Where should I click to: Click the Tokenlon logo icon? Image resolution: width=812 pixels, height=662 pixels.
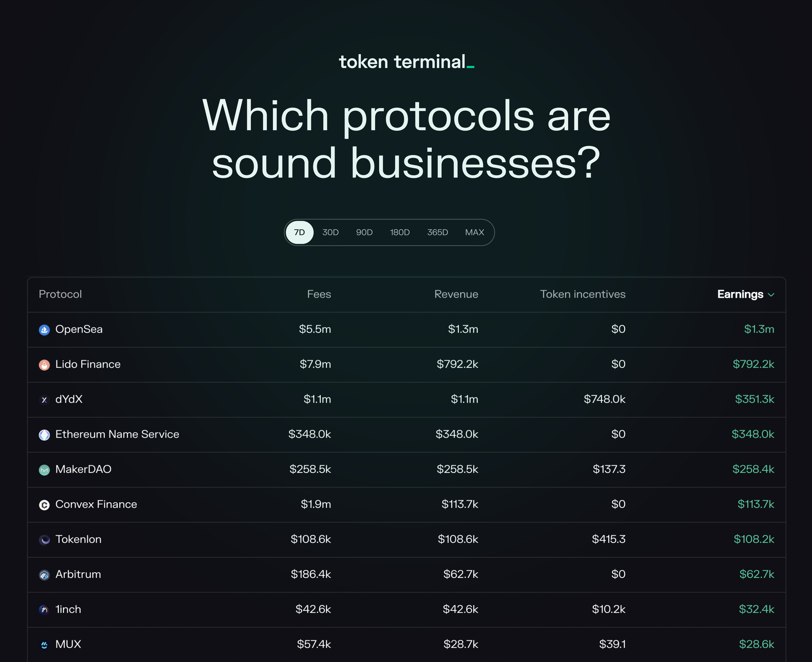[x=44, y=539]
